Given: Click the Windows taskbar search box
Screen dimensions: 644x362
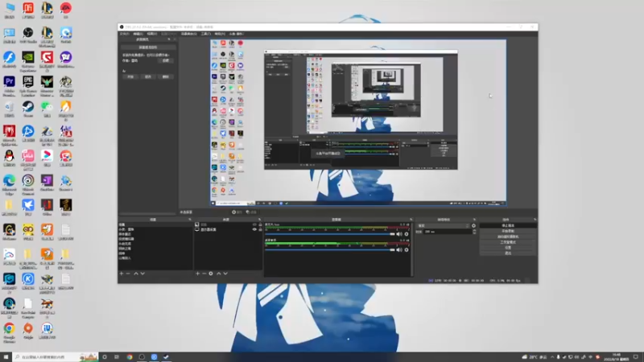Looking at the screenshot, I should [56, 357].
